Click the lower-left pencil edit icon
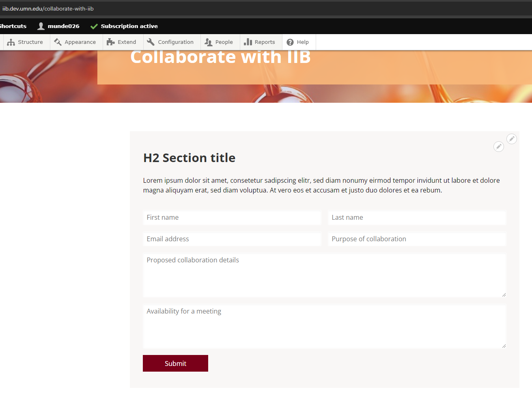The height and width of the screenshot is (396, 532). click(499, 147)
